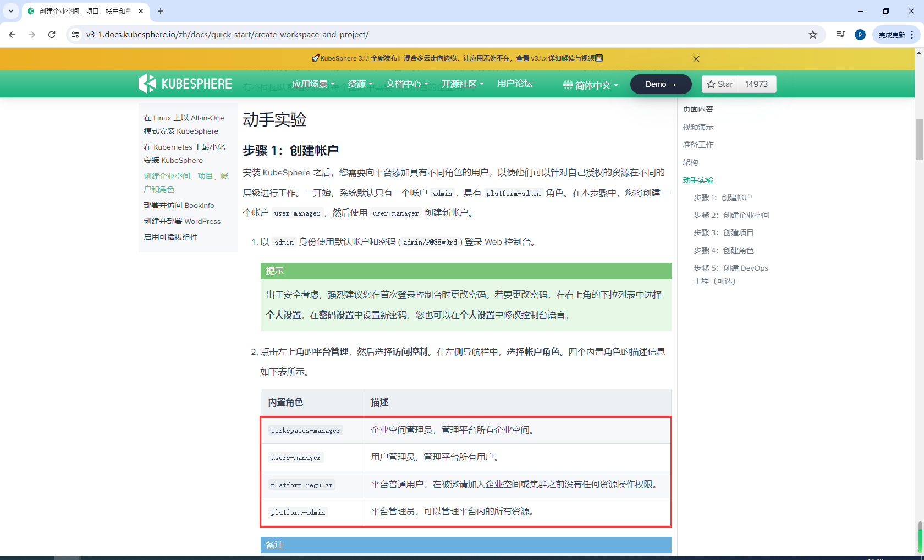Open Chrome three-dot menu
The height and width of the screenshot is (560, 924).
(912, 35)
